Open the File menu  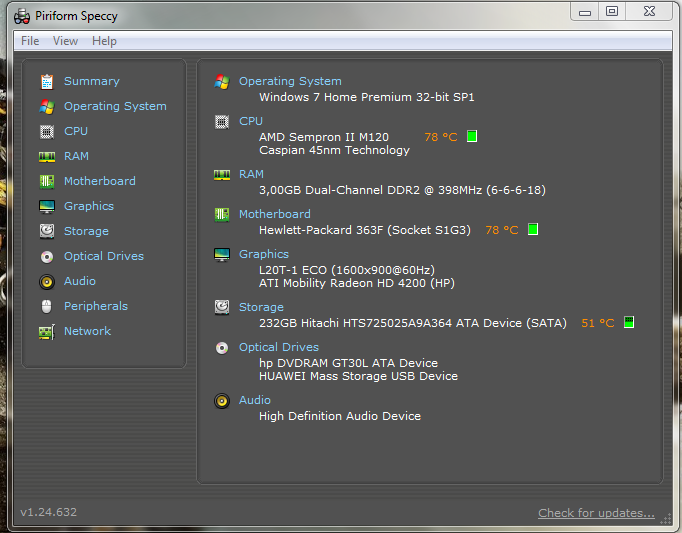30,41
